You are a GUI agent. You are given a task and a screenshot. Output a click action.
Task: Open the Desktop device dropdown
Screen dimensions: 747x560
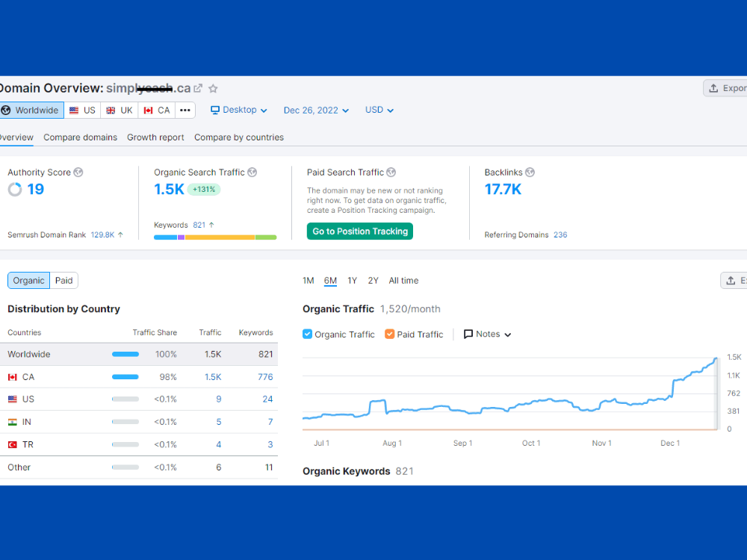239,110
